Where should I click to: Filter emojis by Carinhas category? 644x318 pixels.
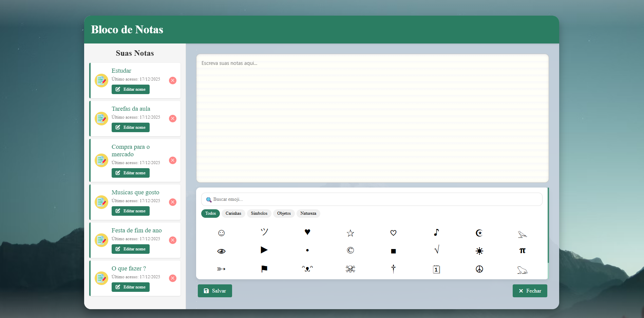point(233,213)
